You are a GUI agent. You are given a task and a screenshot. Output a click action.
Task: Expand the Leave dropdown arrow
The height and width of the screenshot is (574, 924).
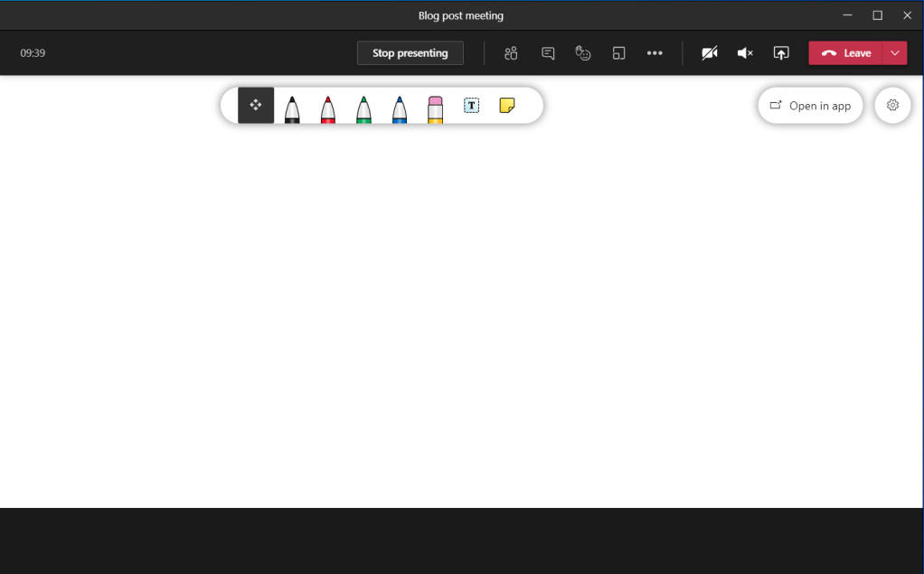point(895,53)
